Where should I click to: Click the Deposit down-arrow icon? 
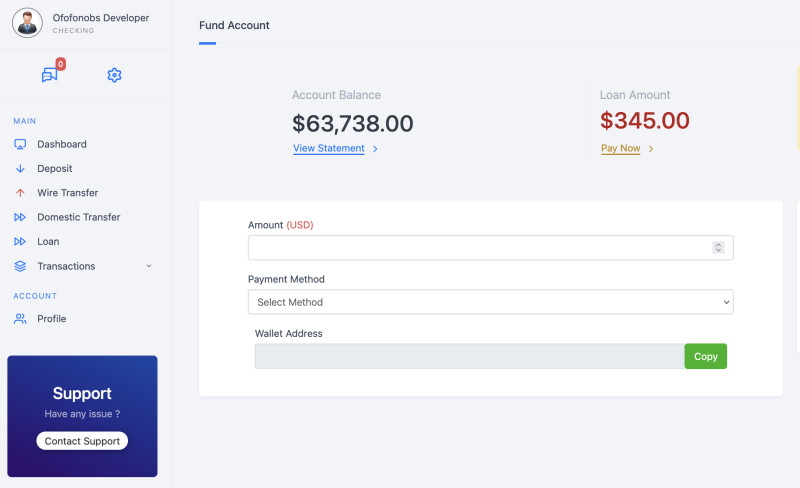click(20, 169)
